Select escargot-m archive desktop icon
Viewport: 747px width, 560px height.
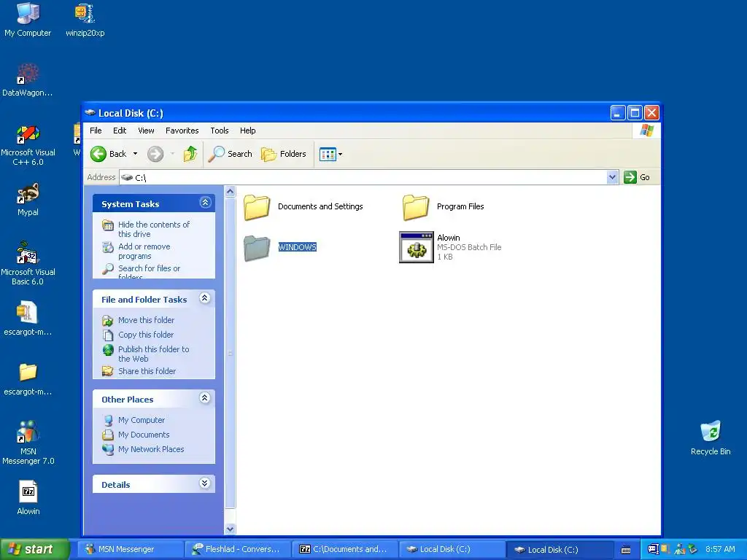click(x=28, y=319)
